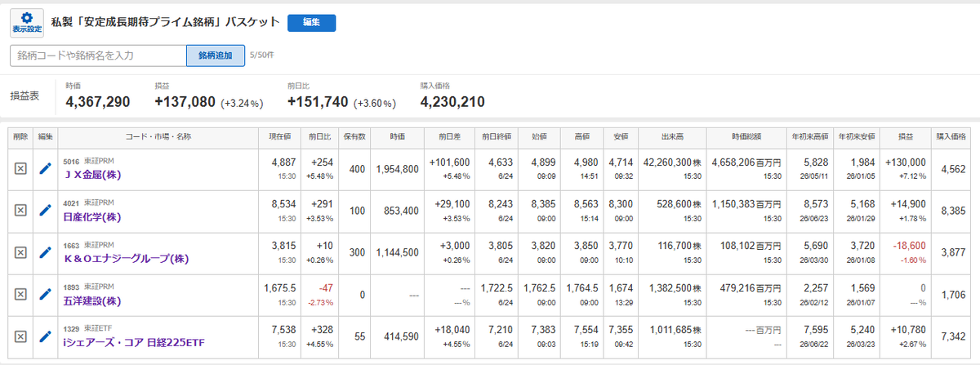Delete the iシェアーズ・コア 日経225ETF row
This screenshot has width=980, height=365.
(21, 336)
